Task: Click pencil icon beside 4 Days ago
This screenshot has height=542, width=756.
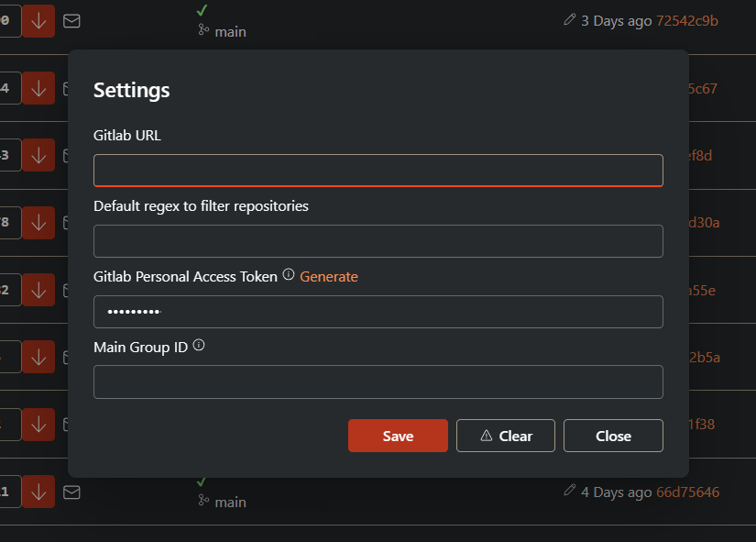Action: pyautogui.click(x=569, y=491)
